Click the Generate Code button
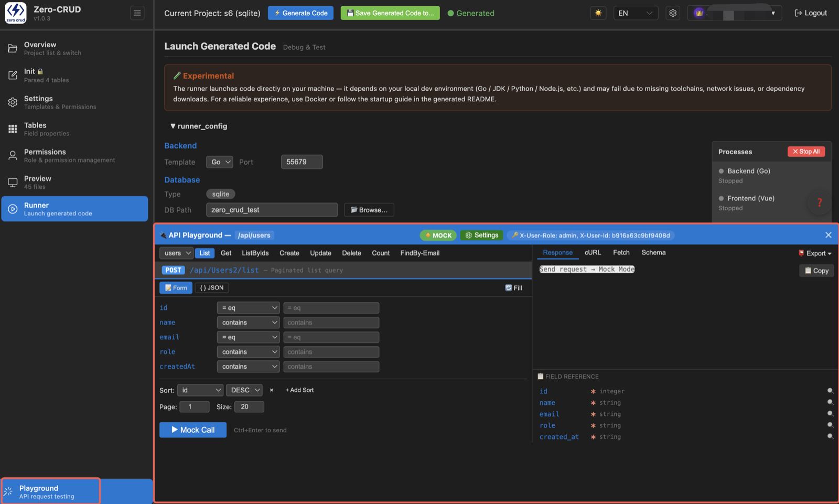The width and height of the screenshot is (839, 504). coord(301,13)
